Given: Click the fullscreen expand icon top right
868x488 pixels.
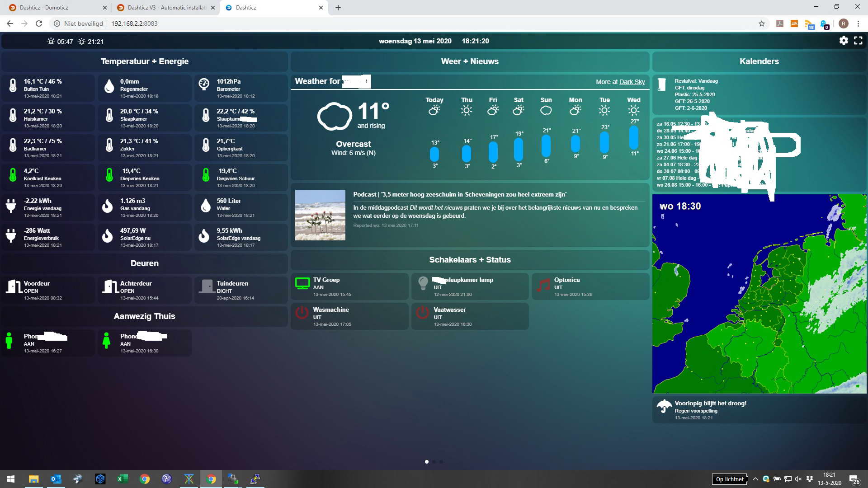Looking at the screenshot, I should pos(858,41).
